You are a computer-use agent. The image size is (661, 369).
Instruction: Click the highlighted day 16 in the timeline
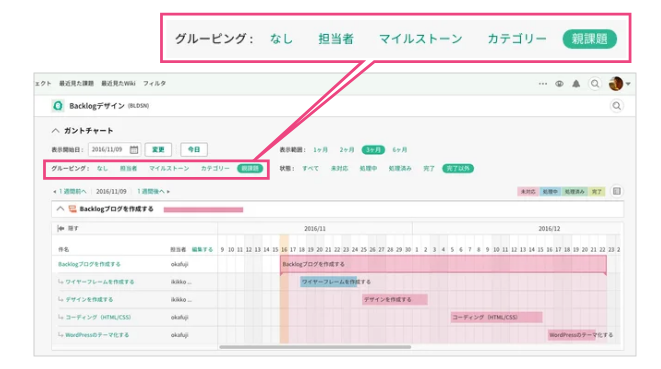coord(284,250)
